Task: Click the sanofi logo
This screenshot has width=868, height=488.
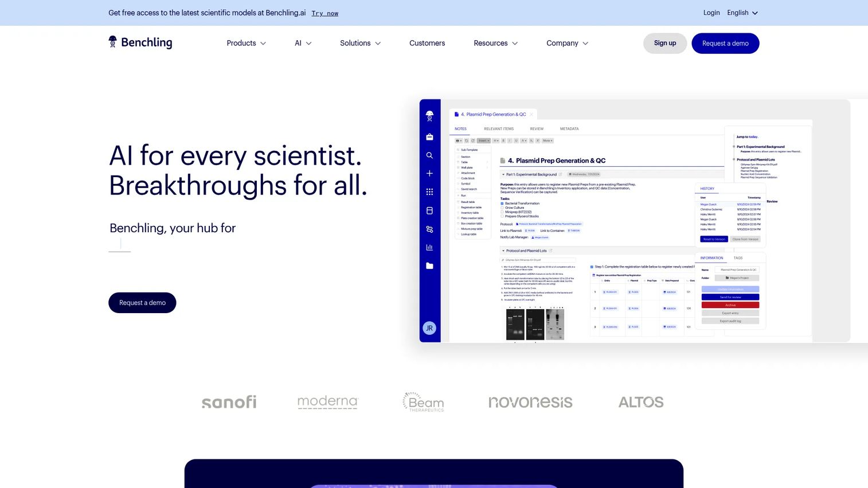Action: [229, 402]
